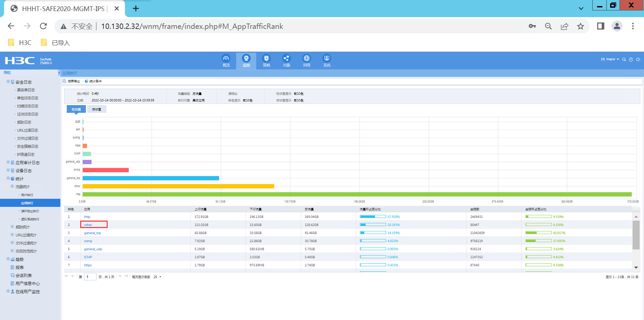This screenshot has height=320, width=644.
Task: Open the 对象 objects icon
Action: [x=286, y=61]
